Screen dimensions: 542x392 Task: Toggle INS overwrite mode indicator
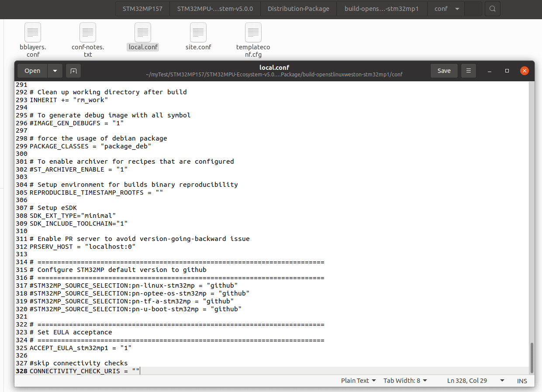coord(522,381)
